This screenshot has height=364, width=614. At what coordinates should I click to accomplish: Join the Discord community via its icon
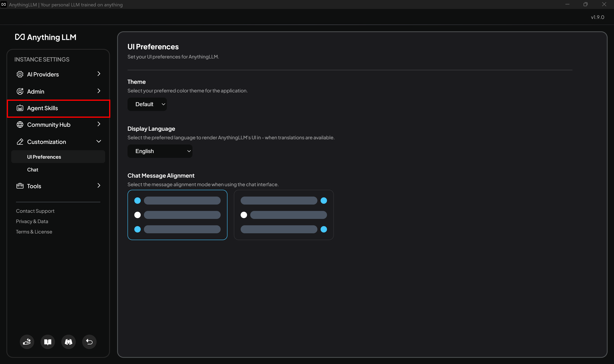(x=68, y=342)
